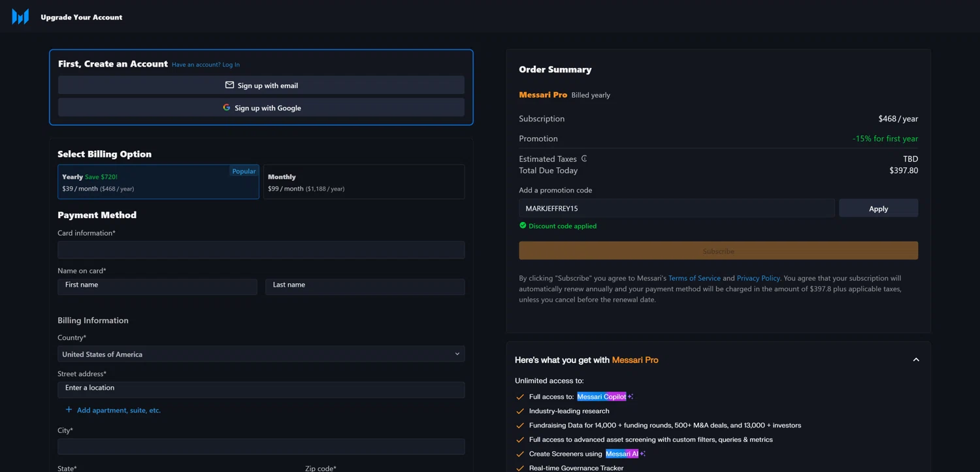980x472 pixels.
Task: Open the Terms of Service link
Action: 694,278
